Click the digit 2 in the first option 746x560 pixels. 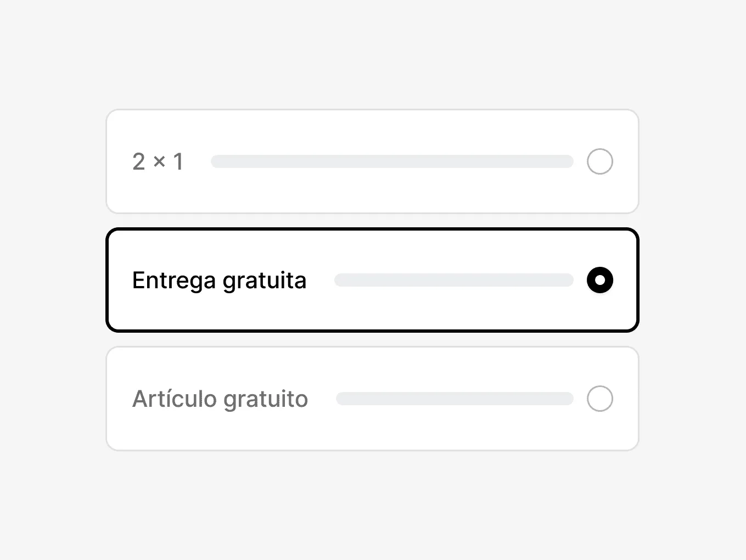pos(139,161)
